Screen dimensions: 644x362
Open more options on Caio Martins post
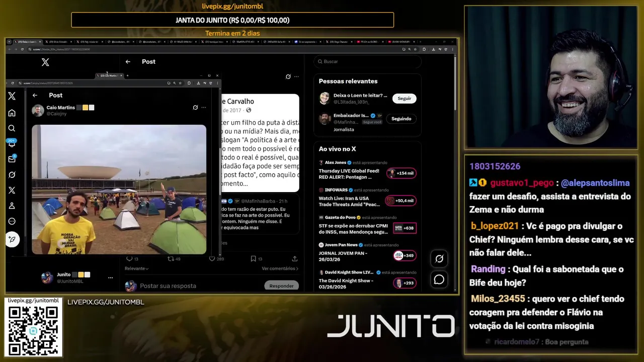[x=204, y=107]
